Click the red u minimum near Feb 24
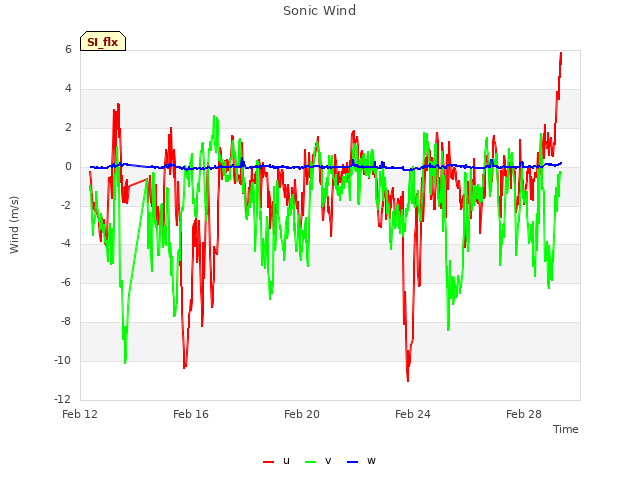Screen dimensions: 640x480 [408, 380]
